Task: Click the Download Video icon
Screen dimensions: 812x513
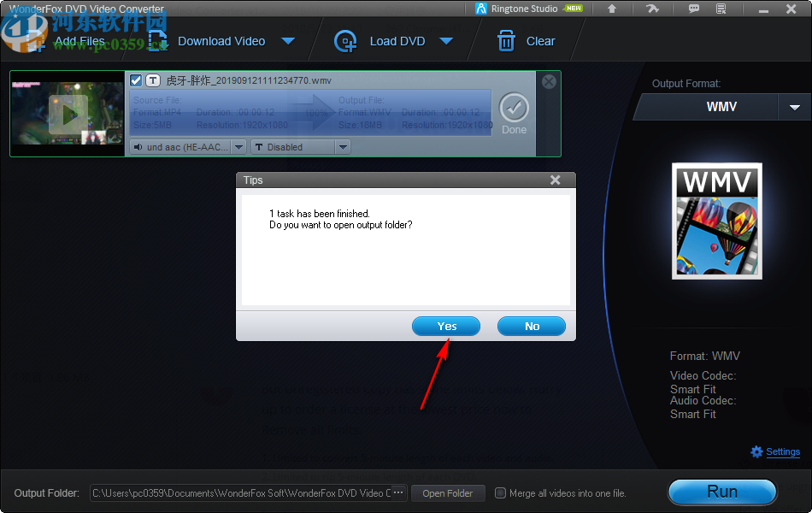Action: click(x=157, y=40)
